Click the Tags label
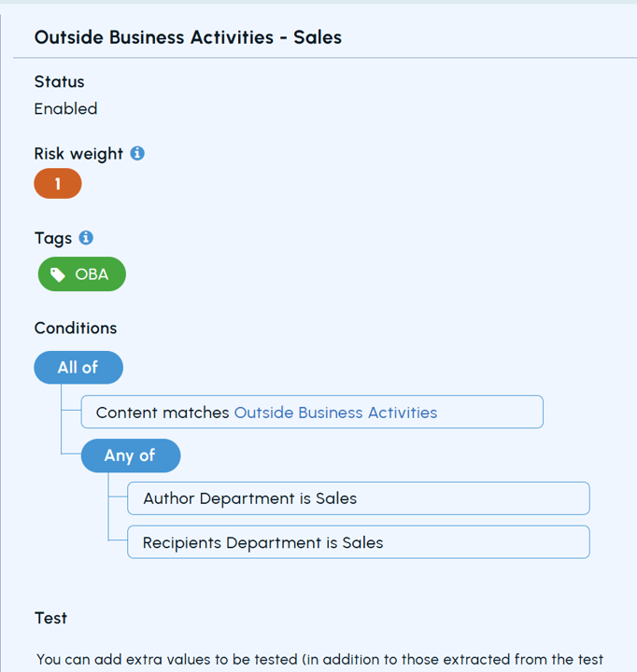Viewport: 637px width, 672px height. (x=53, y=238)
